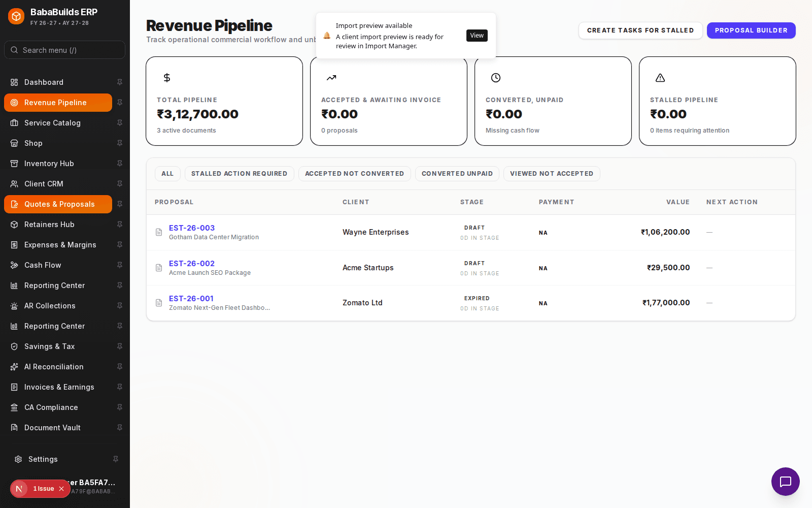This screenshot has width=812, height=508.
Task: Click Zomato Ltd client cell
Action: [x=362, y=303]
